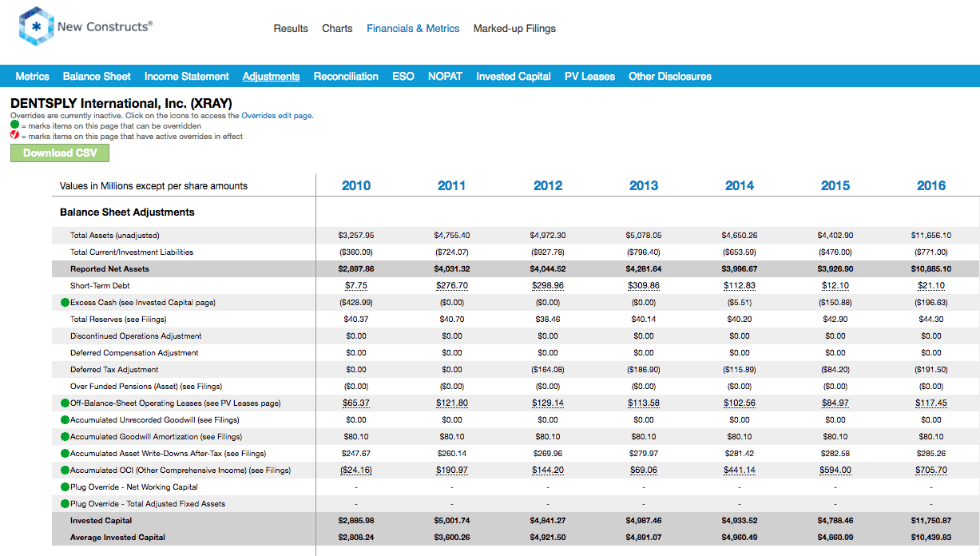Open the Results page
The height and width of the screenshot is (556, 980).
291,28
